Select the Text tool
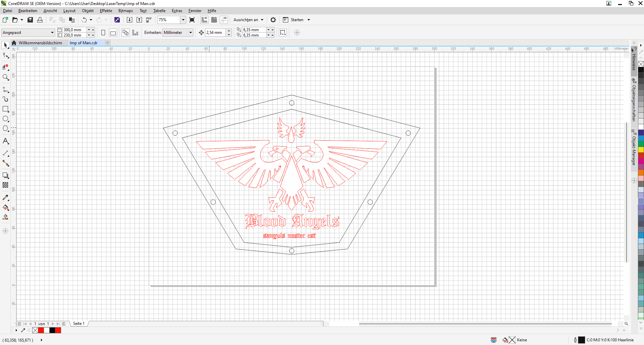The width and height of the screenshot is (644, 345). [5, 141]
